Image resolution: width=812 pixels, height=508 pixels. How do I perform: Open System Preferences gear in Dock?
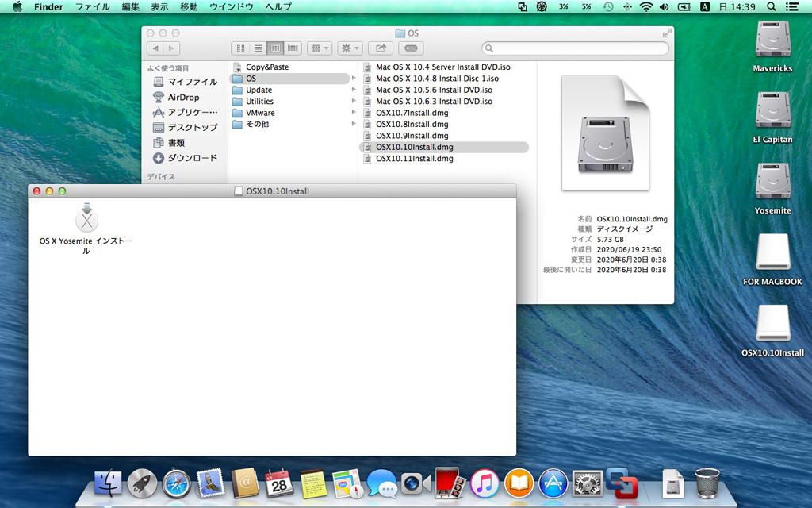[x=587, y=484]
